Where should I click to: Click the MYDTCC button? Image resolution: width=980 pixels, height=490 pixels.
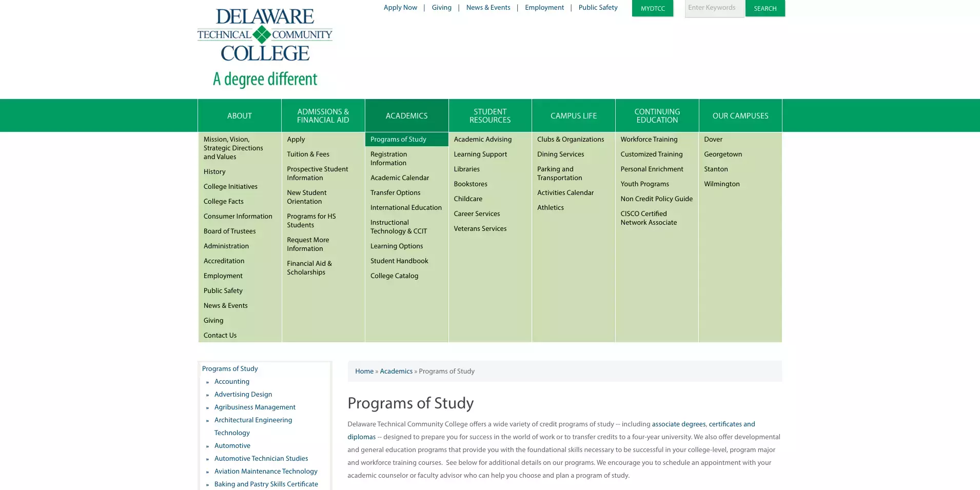(653, 8)
